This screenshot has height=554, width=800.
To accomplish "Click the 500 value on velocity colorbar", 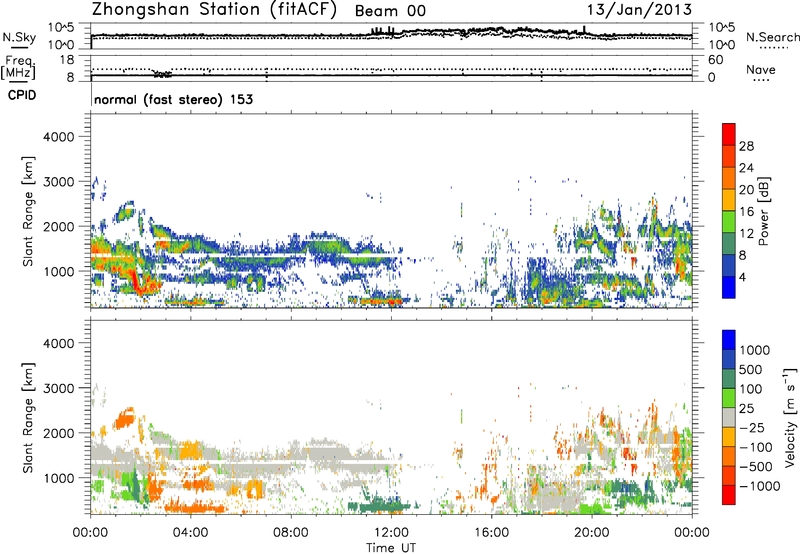I will click(752, 369).
